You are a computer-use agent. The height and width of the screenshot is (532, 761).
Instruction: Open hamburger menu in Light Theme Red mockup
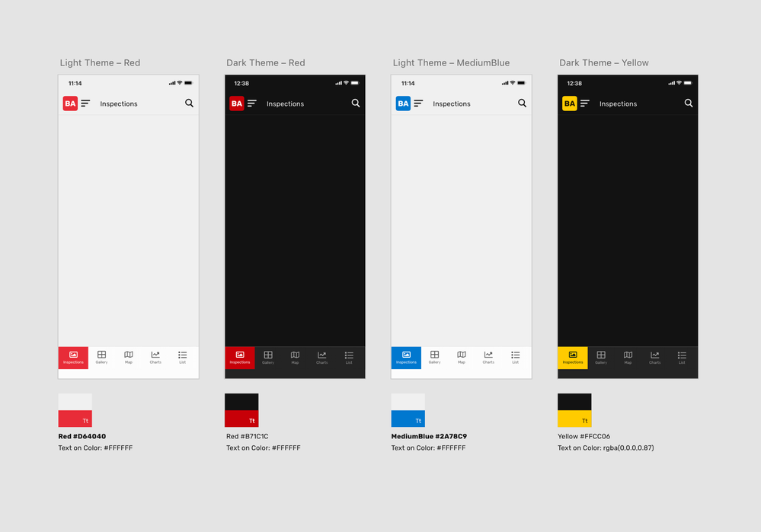coord(85,104)
